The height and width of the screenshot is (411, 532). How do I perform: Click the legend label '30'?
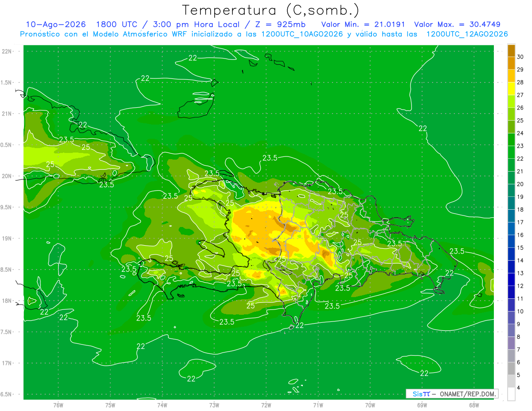click(520, 57)
